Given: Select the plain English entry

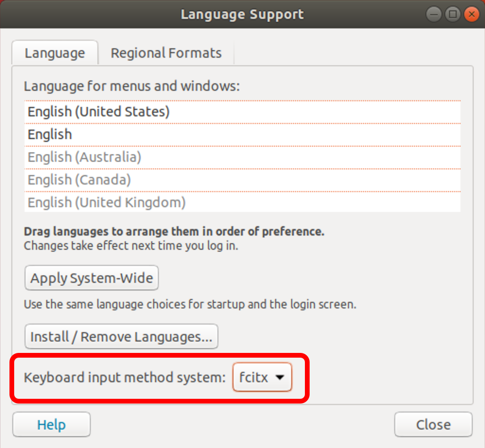Looking at the screenshot, I should 242,134.
